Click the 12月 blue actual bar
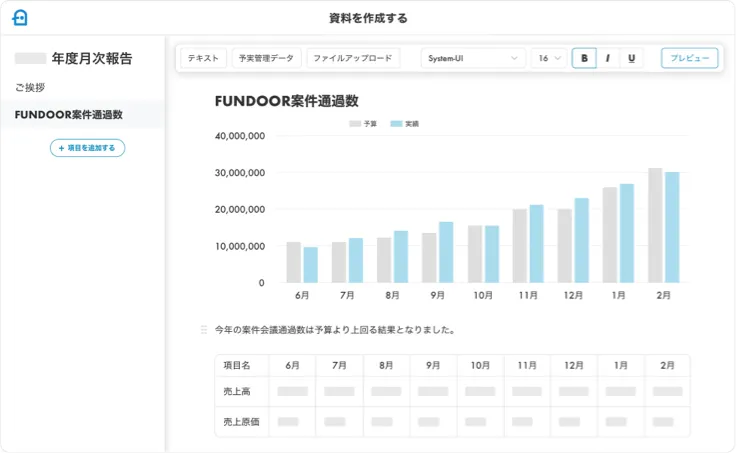The height and width of the screenshot is (453, 737). click(x=581, y=241)
